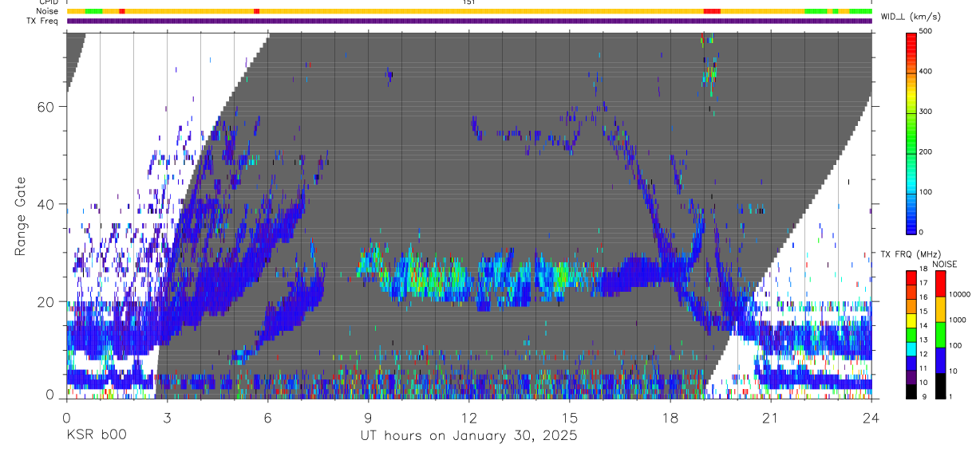This screenshot has width=980, height=452.
Task: Click UT hour tick label 21
Action: click(x=770, y=417)
